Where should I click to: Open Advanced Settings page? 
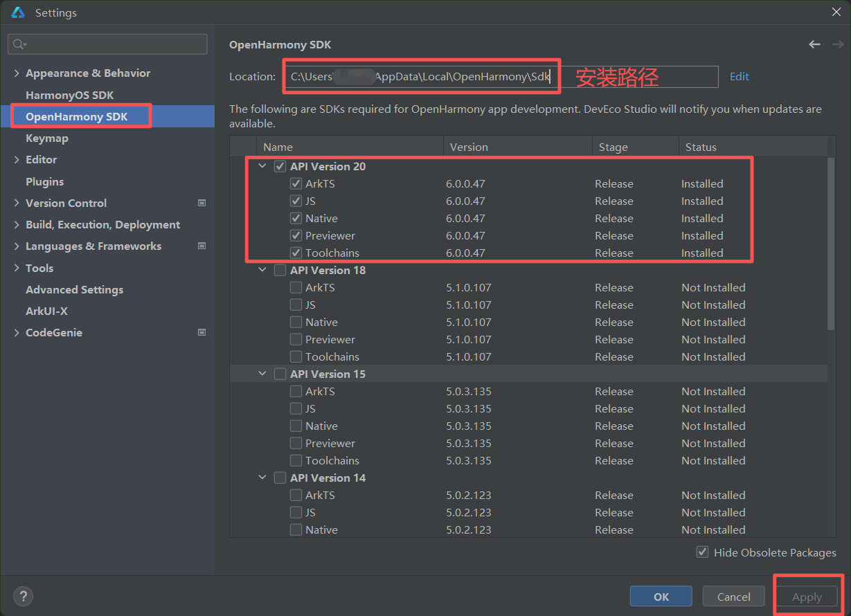74,289
